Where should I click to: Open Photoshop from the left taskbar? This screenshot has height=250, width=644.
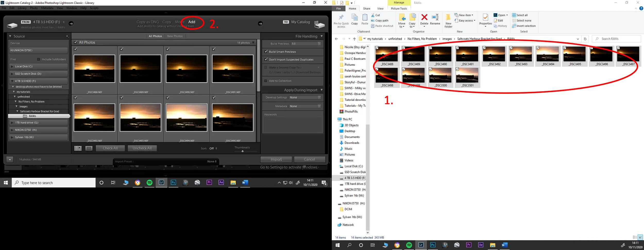(173, 182)
